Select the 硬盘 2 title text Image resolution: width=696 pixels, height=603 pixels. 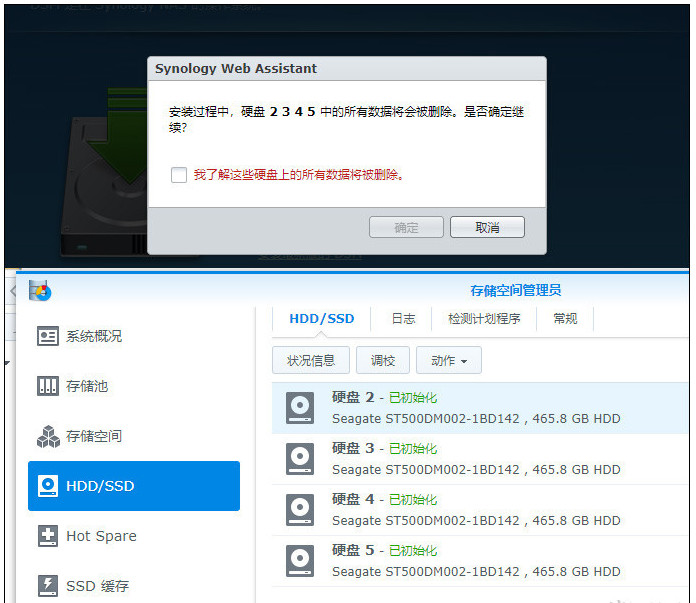353,397
